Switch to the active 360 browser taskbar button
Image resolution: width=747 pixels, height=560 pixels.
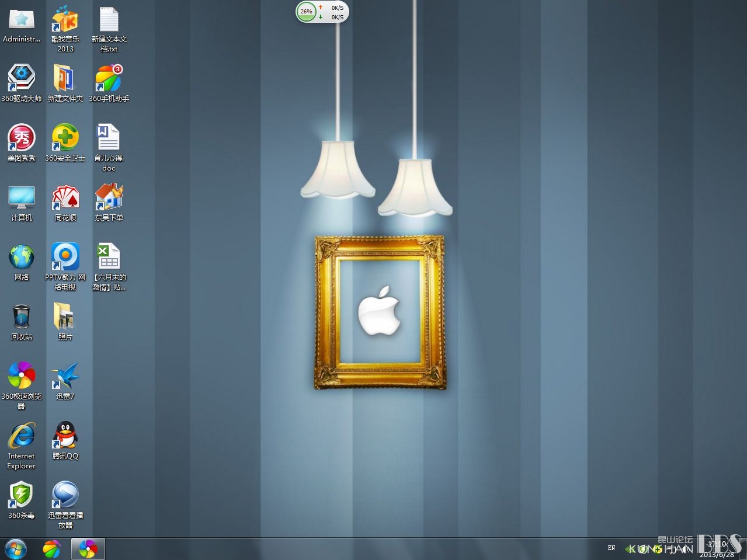tap(88, 549)
